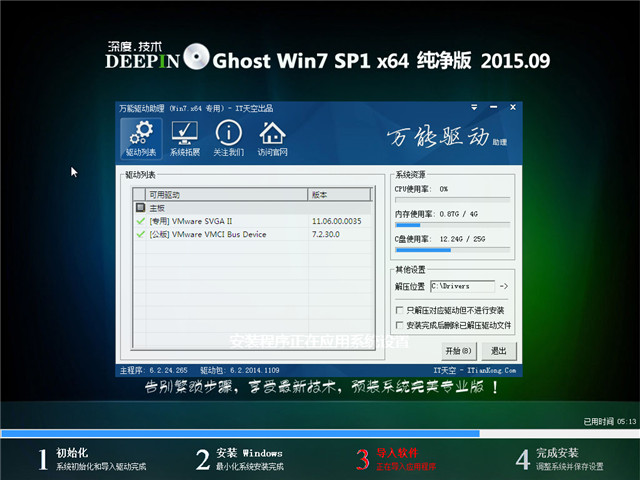The width and height of the screenshot is (640, 480).
Task: Click the 内存使用率 progress bar
Action: (452, 225)
